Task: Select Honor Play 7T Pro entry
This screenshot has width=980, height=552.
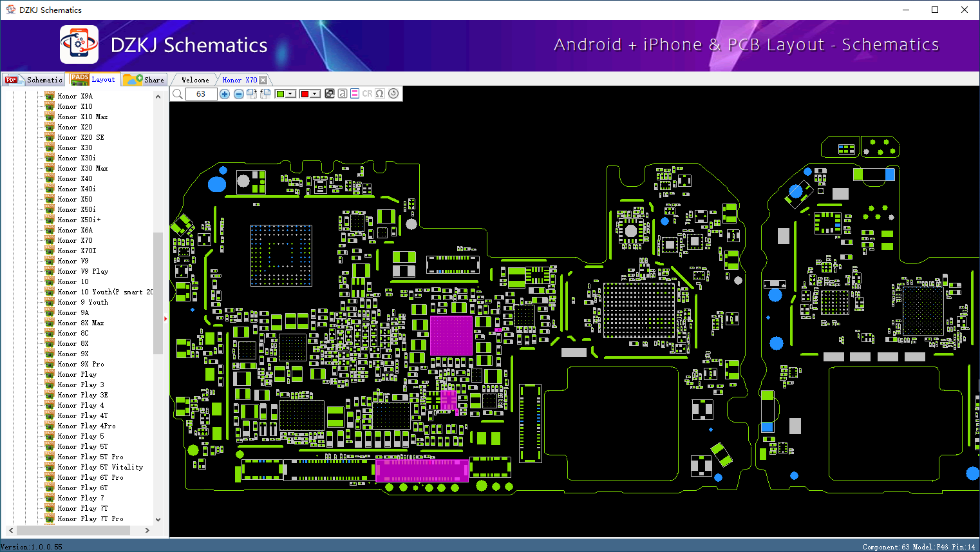Action: [x=90, y=519]
